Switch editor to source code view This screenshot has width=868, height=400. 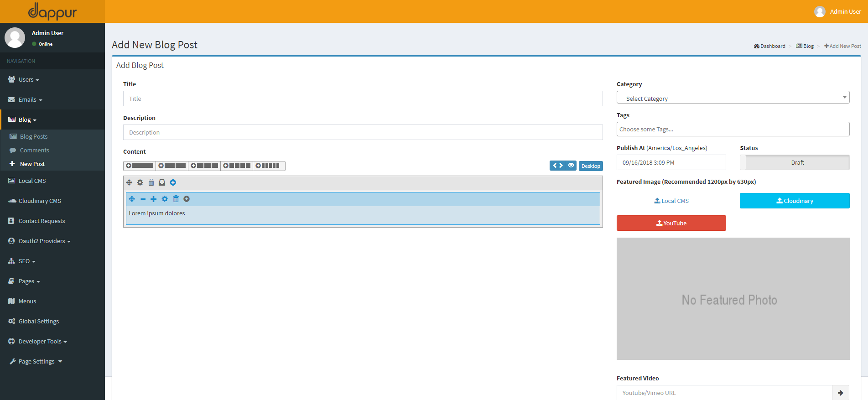(557, 166)
